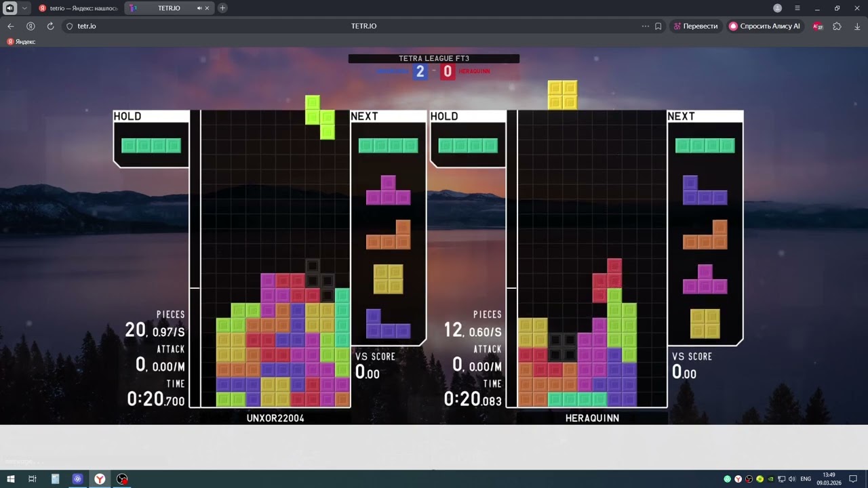Click the blue J piece in HERAQUINN's next queue
Image resolution: width=868 pixels, height=488 pixels.
point(705,190)
